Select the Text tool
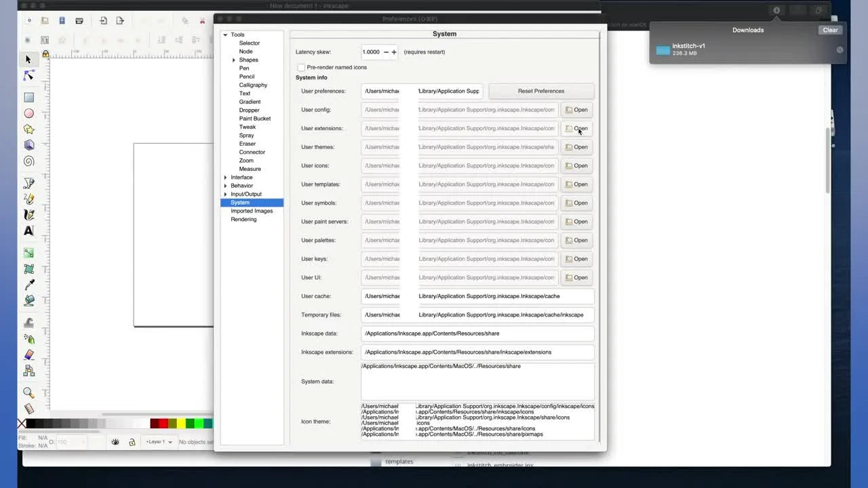Screen dimensions: 868x488 coord(28,231)
